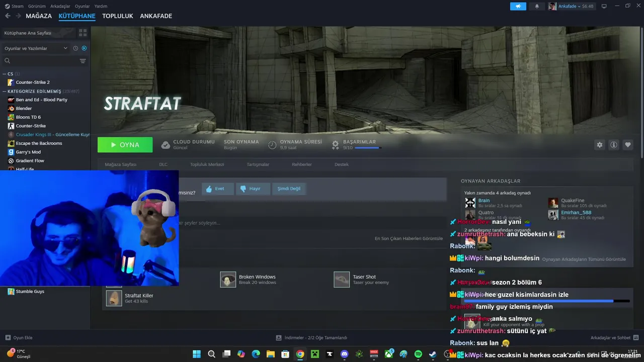This screenshot has width=644, height=362.
Task: Go to Kütüphane Ana Sayfası
Action: pyautogui.click(x=38, y=33)
